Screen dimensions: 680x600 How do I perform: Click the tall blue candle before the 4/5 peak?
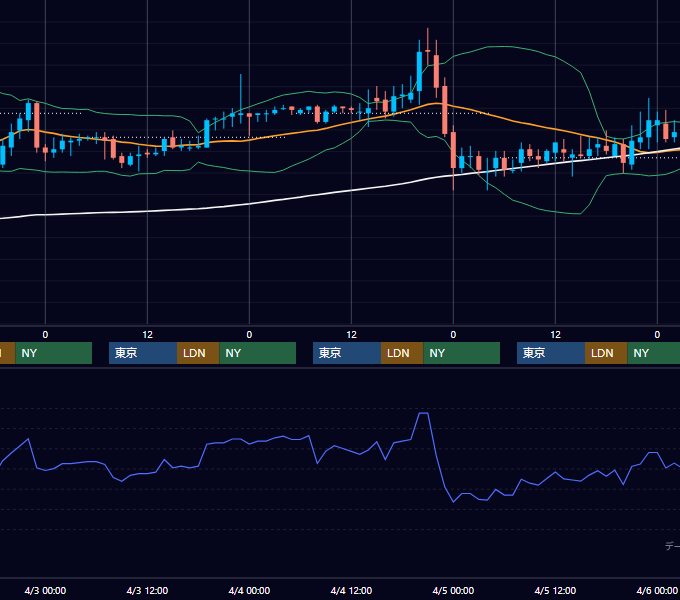point(419,72)
